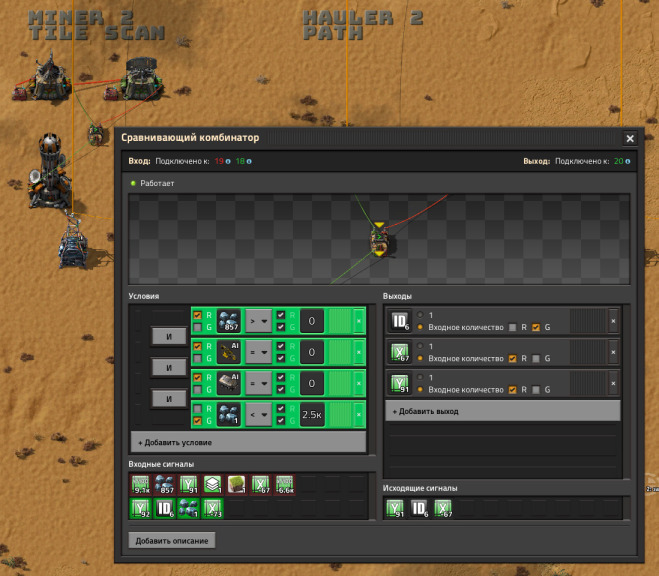Click red network ID 19
This screenshot has height=576, width=659.
coord(219,161)
